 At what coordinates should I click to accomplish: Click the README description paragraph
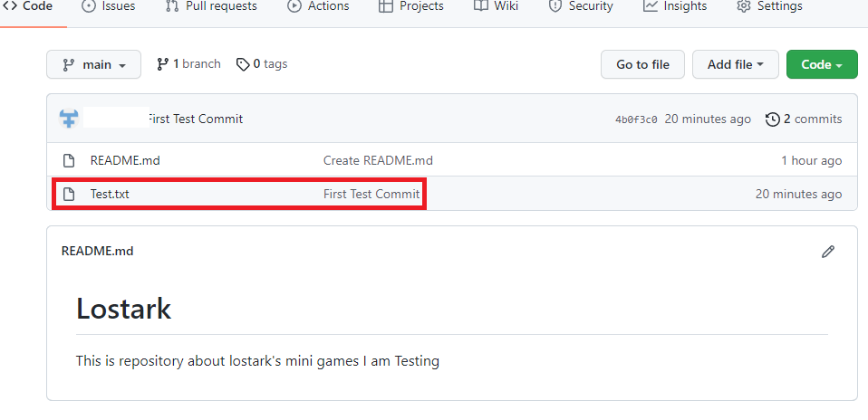point(257,361)
